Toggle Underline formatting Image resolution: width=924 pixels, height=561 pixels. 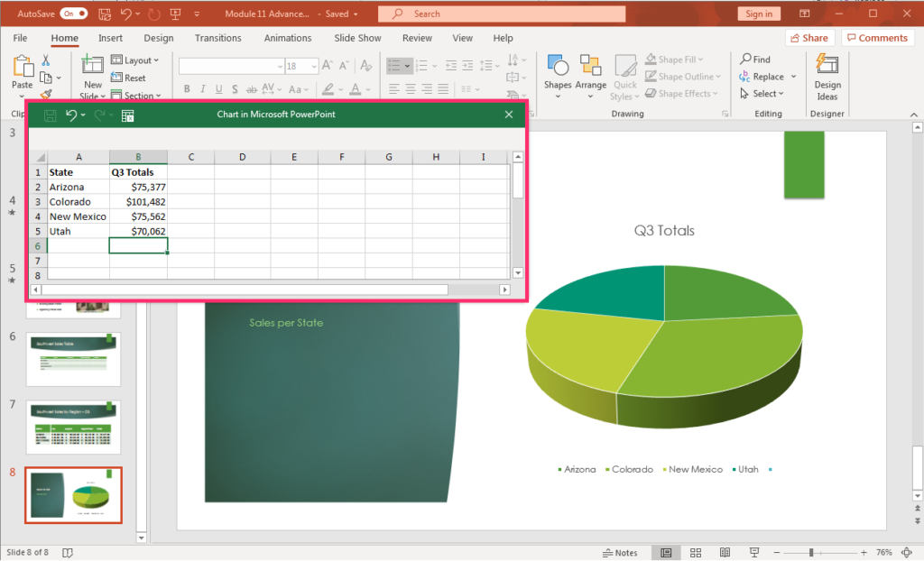[217, 88]
